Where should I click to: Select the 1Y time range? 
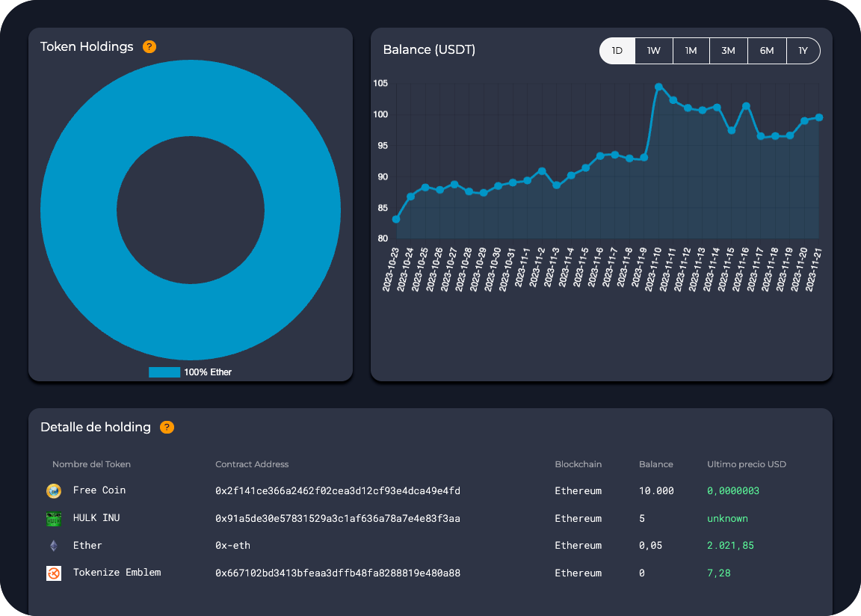(x=803, y=50)
